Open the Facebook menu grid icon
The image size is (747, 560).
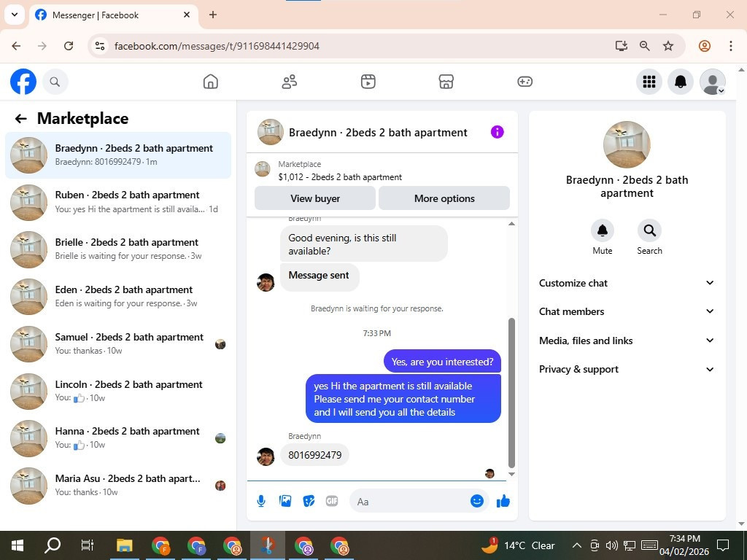click(x=649, y=82)
